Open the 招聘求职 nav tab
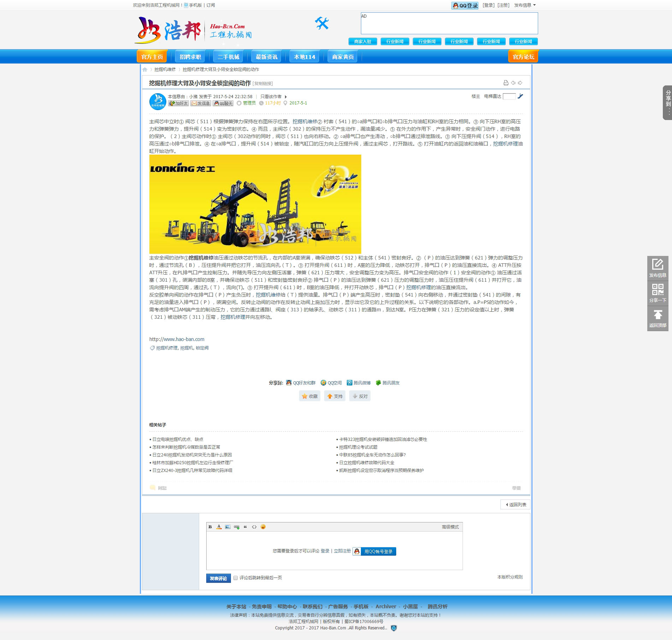The height and width of the screenshot is (640, 672). (190, 56)
